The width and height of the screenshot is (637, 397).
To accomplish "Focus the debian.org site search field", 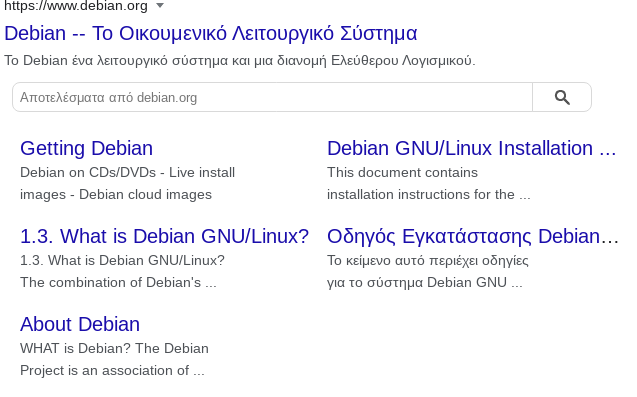I will coord(272,97).
